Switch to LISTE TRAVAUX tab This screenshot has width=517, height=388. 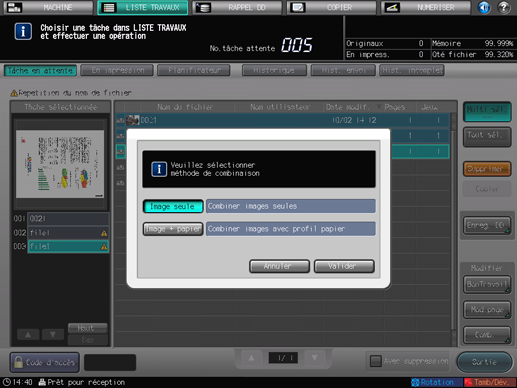coord(143,7)
